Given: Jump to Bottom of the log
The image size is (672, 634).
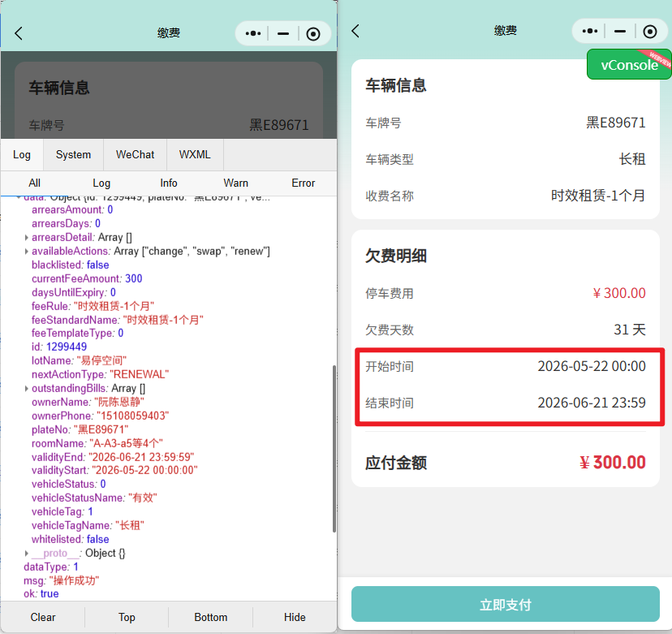Looking at the screenshot, I should point(211,617).
